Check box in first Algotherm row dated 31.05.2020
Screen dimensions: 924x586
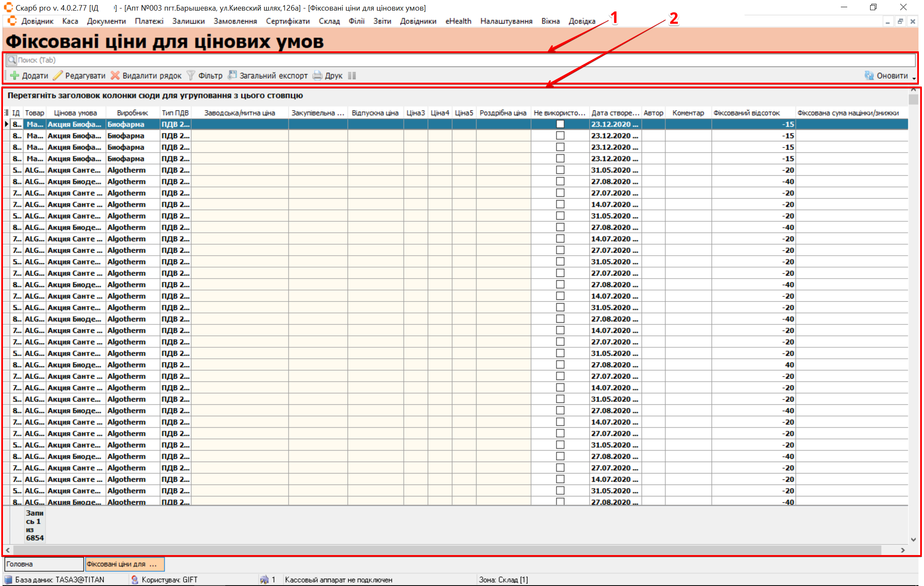click(x=560, y=170)
